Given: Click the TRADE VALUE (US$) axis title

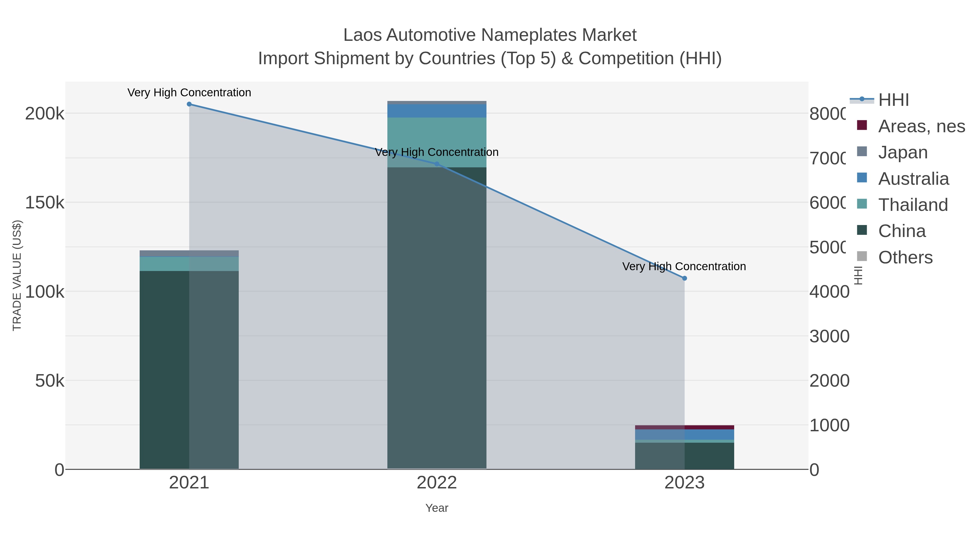Looking at the screenshot, I should (x=17, y=275).
